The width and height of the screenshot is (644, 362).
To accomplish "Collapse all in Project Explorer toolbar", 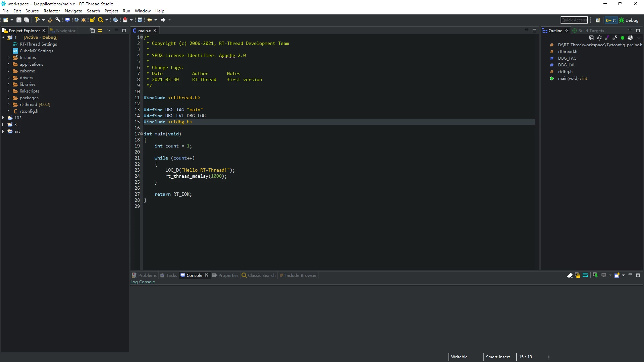I will coord(92,31).
